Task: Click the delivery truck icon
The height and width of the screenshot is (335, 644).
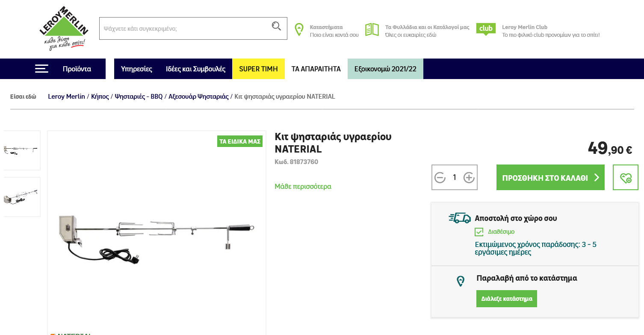Action: tap(460, 218)
